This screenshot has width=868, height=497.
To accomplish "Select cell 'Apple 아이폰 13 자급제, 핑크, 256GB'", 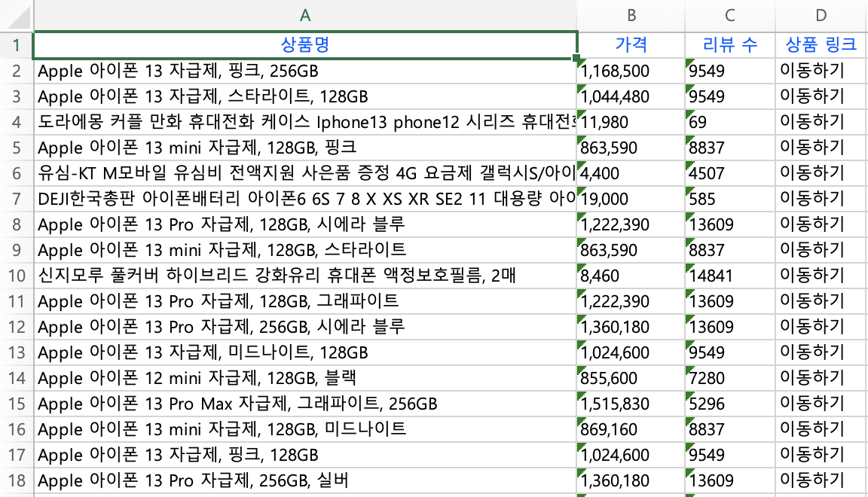I will tap(305, 70).
